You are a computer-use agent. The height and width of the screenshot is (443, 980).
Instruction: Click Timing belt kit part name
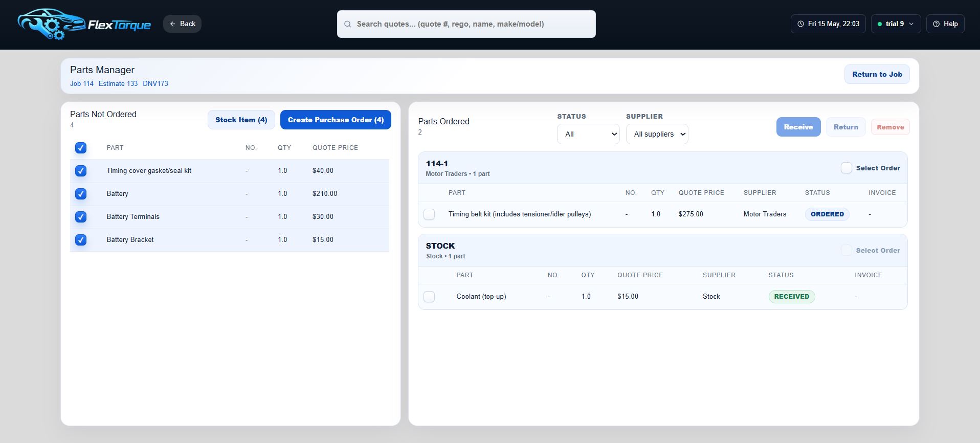(x=520, y=214)
